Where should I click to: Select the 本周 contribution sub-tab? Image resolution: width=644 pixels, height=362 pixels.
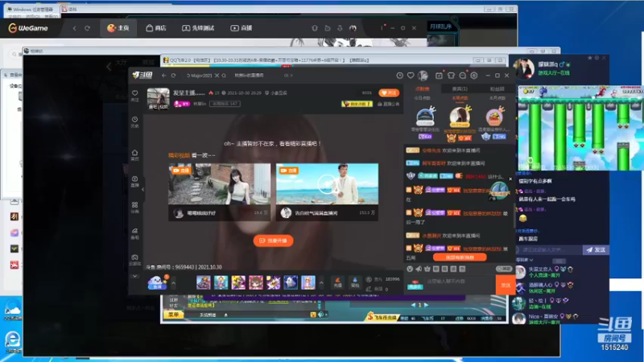tap(460, 98)
